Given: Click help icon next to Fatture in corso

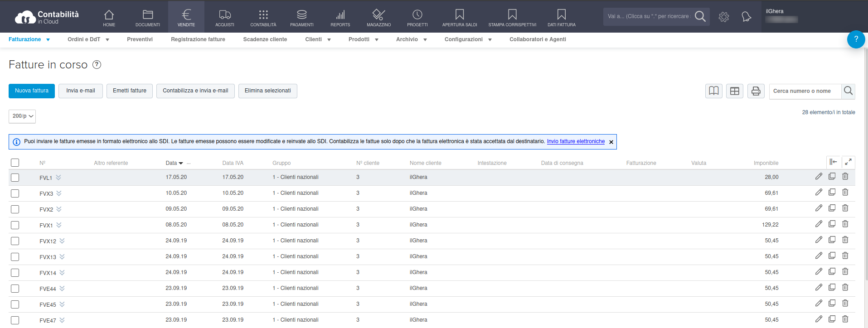Looking at the screenshot, I should tap(97, 65).
